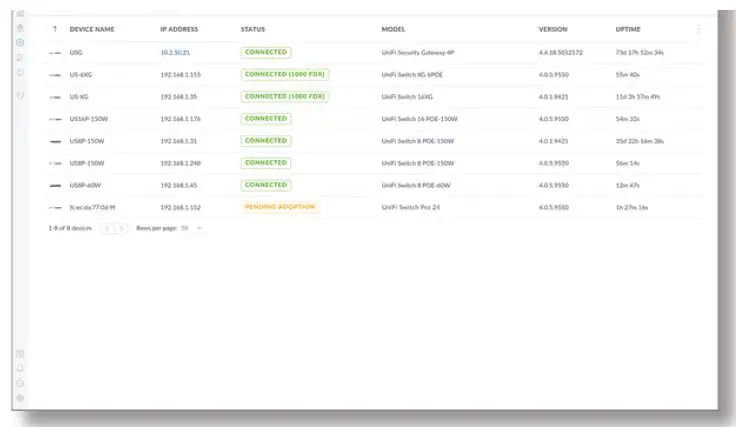Click uptime 1h 27m 16s
This screenshot has width=736, height=427.
pos(632,207)
